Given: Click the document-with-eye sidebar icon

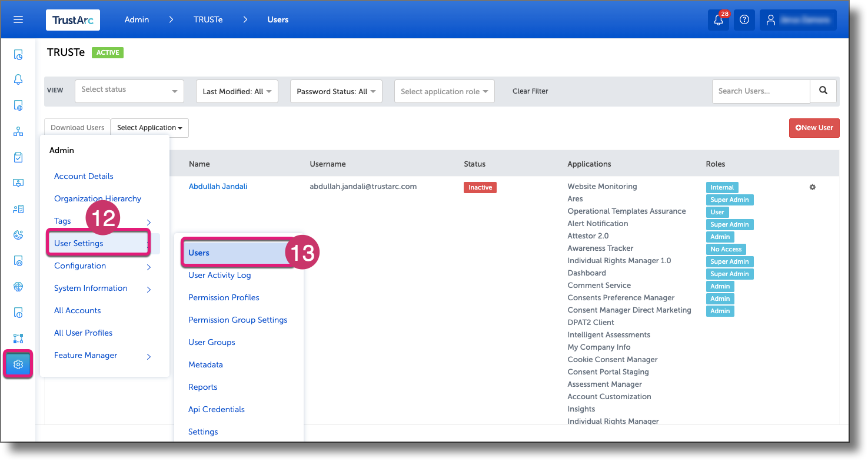Looking at the screenshot, I should (x=18, y=261).
